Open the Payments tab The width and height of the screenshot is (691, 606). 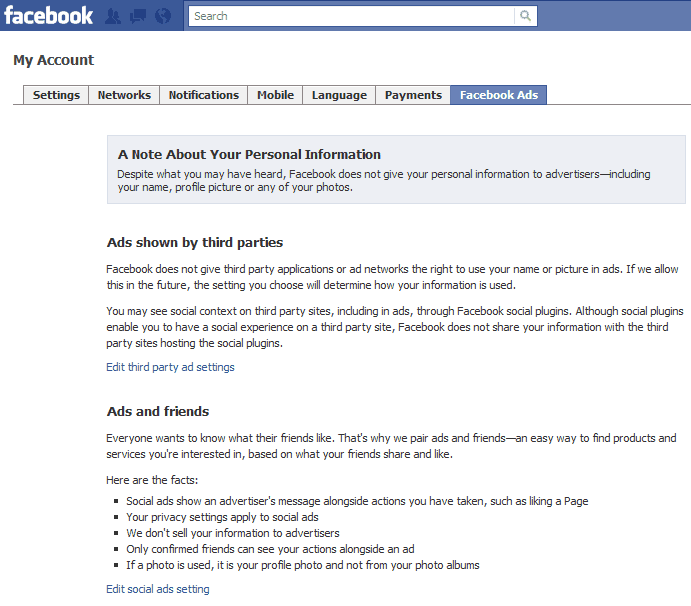coord(413,95)
